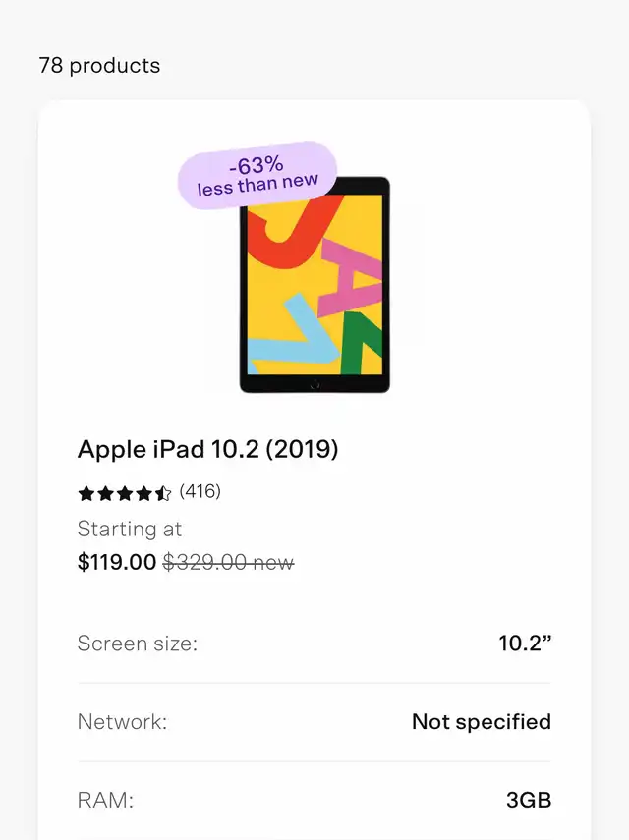Click the -63% less than new badge

[x=257, y=175]
